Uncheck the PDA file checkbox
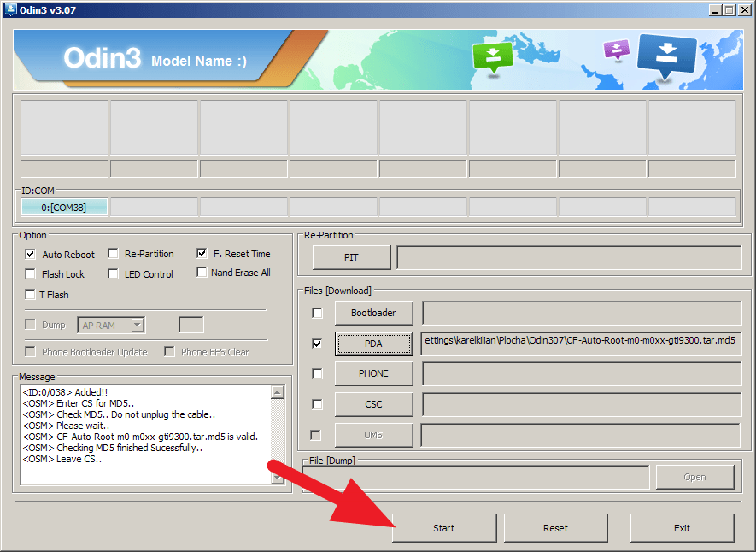756x552 pixels. 317,344
